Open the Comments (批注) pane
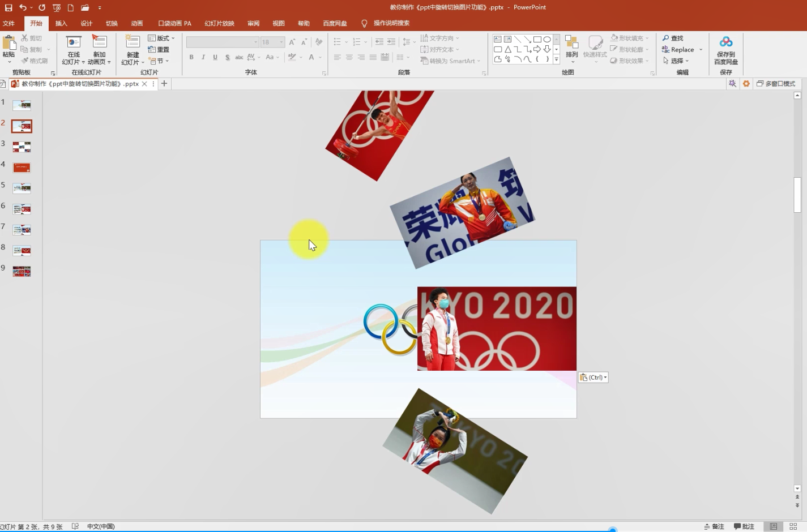This screenshot has height=532, width=807. pos(744,526)
